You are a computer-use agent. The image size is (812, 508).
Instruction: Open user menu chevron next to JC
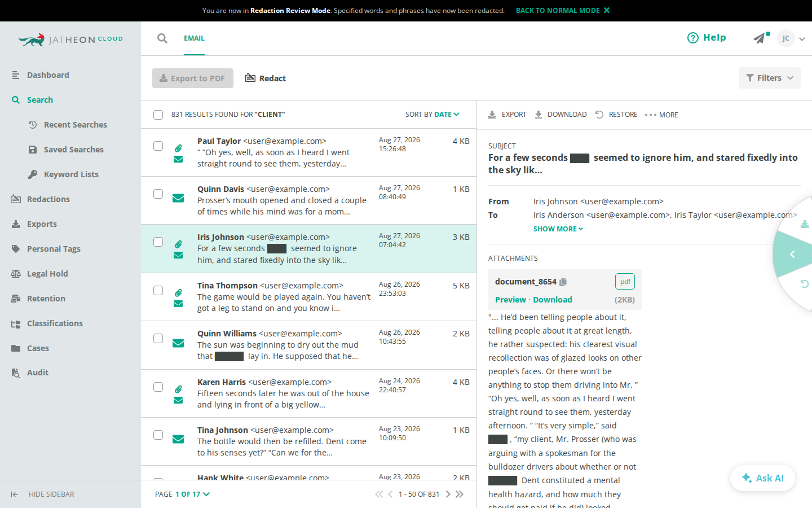(x=802, y=39)
